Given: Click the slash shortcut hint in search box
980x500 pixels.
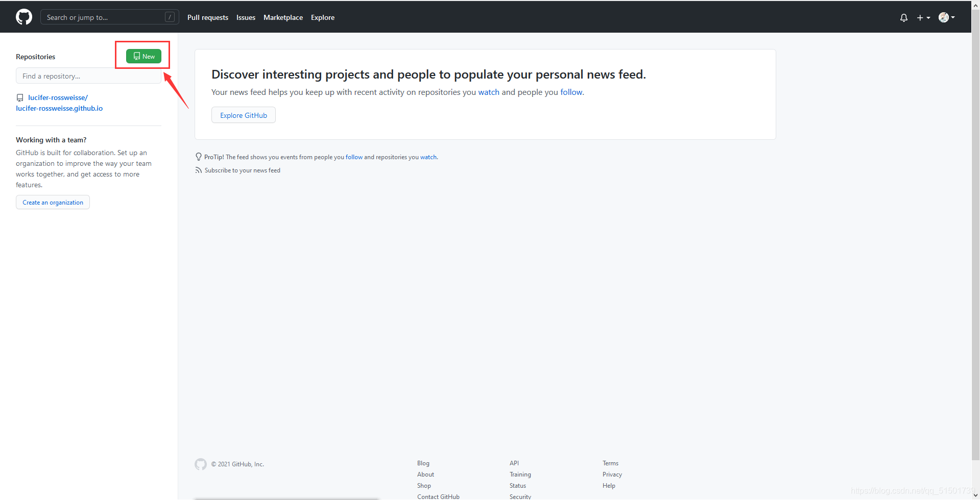Looking at the screenshot, I should coord(170,17).
